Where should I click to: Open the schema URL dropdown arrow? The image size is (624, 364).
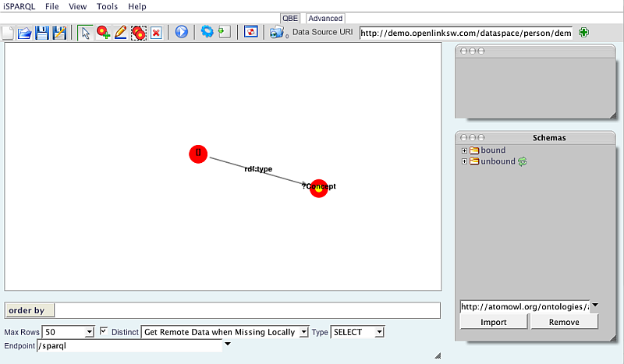click(x=595, y=305)
